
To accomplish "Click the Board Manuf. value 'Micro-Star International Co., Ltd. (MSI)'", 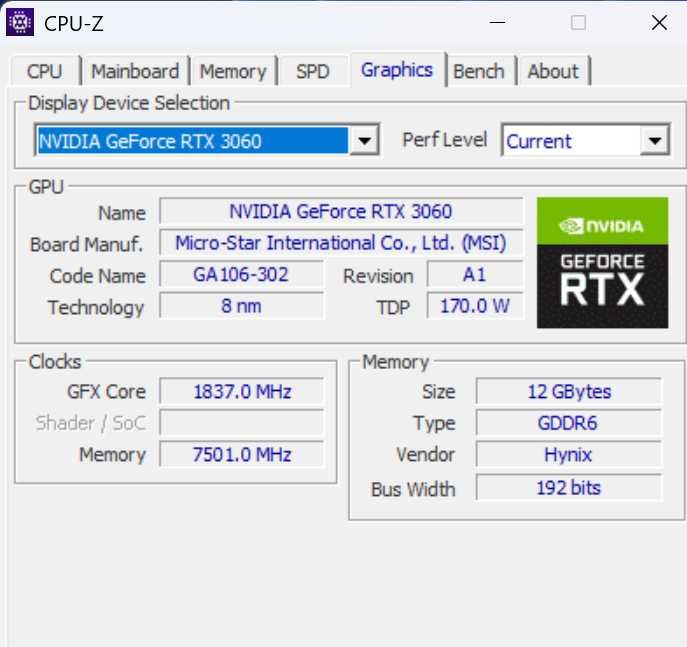I will (341, 243).
